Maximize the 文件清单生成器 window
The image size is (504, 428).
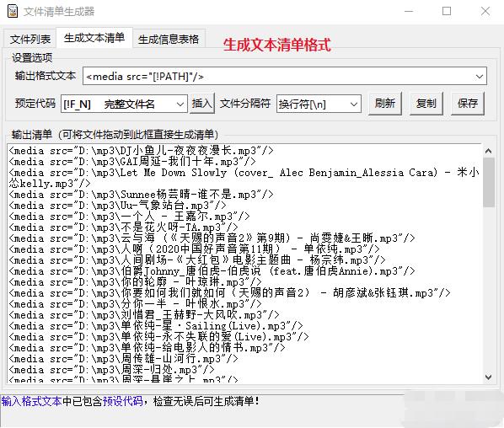click(447, 11)
